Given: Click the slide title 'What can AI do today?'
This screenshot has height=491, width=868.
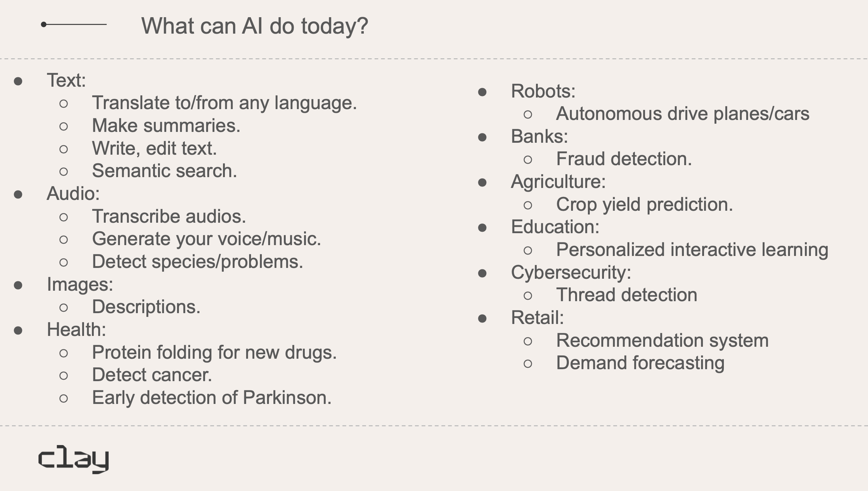Looking at the screenshot, I should pos(255,26).
